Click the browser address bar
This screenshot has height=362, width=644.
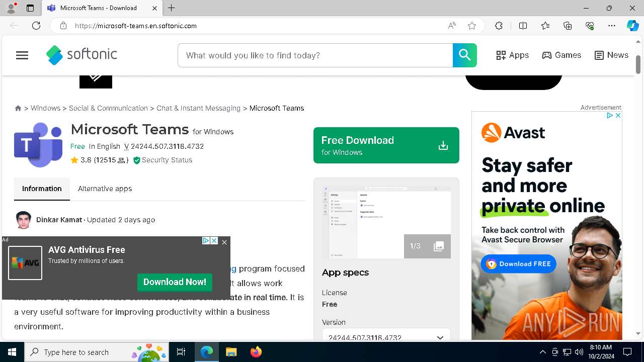click(x=257, y=26)
